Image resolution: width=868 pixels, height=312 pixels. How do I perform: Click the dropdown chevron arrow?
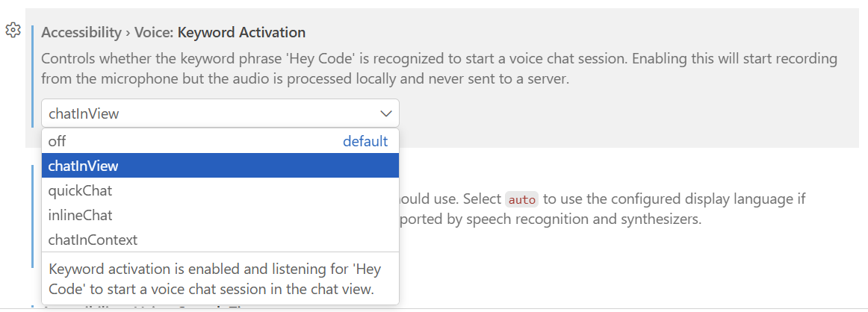pyautogui.click(x=386, y=113)
